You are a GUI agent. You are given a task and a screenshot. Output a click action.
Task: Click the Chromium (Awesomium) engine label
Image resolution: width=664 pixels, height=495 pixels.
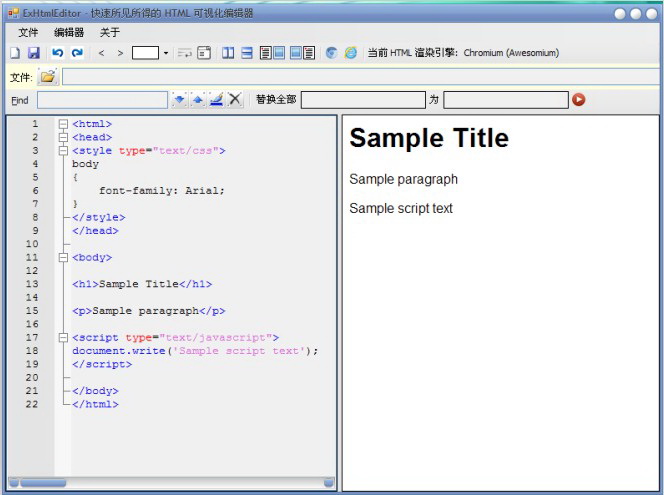click(x=511, y=53)
